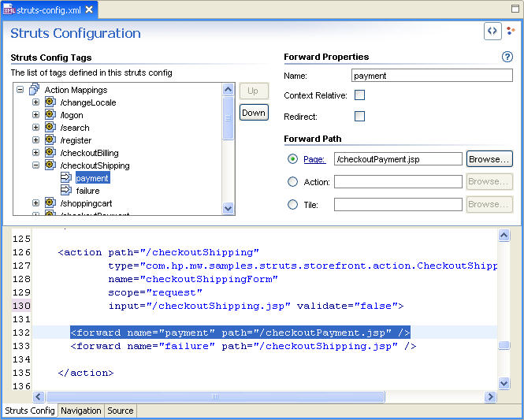Expand the /search action node
The image size is (524, 420).
pyautogui.click(x=35, y=128)
